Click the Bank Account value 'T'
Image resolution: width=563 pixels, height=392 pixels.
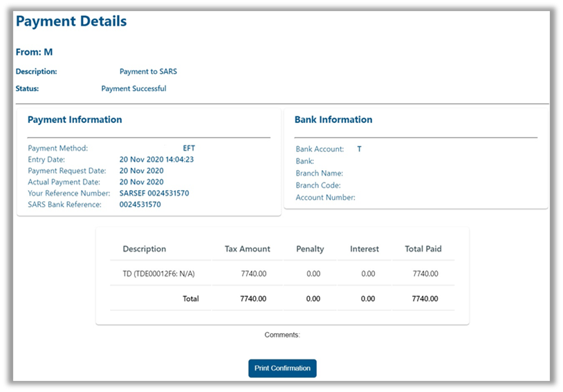click(359, 149)
